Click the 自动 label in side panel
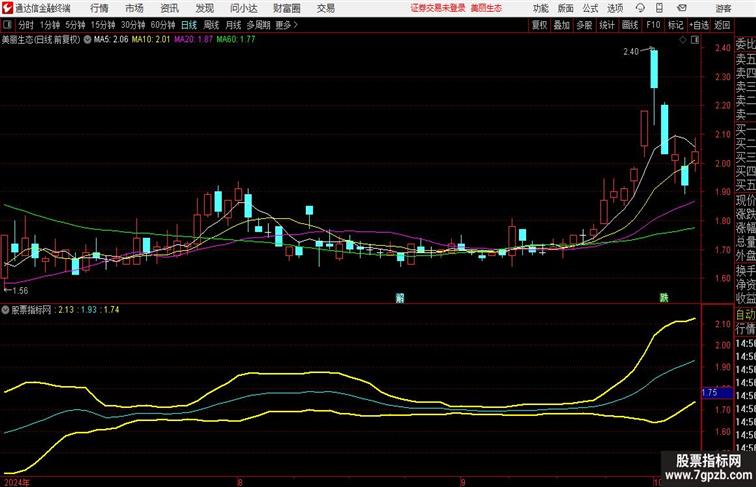 coord(745,315)
